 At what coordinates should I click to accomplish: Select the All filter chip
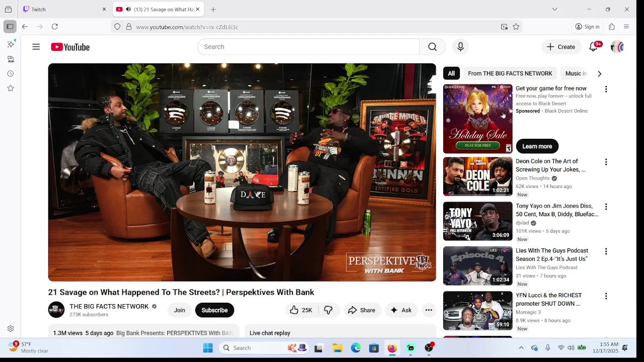(451, 73)
